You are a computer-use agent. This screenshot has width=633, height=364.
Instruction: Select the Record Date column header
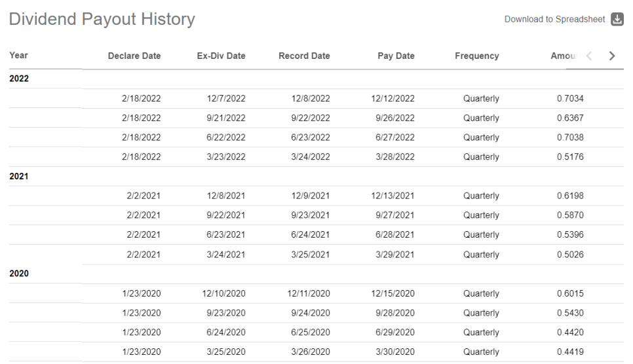coord(304,56)
